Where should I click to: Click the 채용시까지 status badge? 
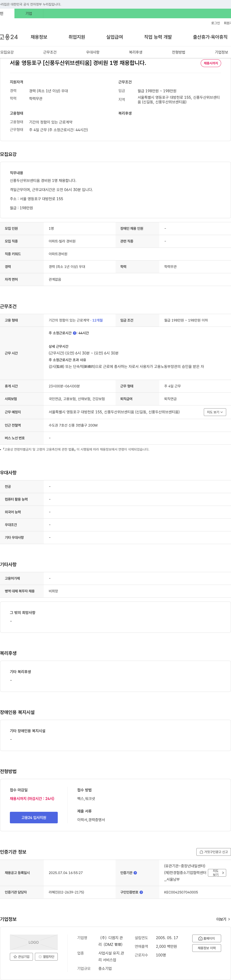tap(211, 63)
